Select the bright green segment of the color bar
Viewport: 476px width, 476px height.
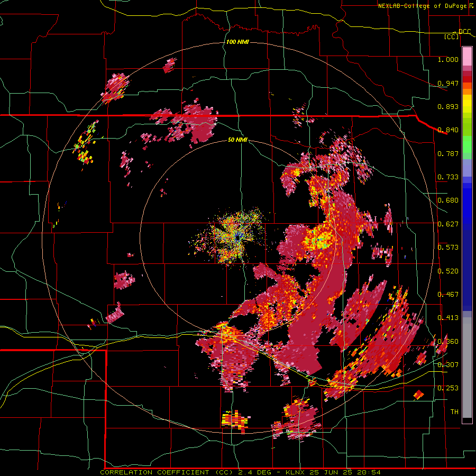pyautogui.click(x=467, y=144)
